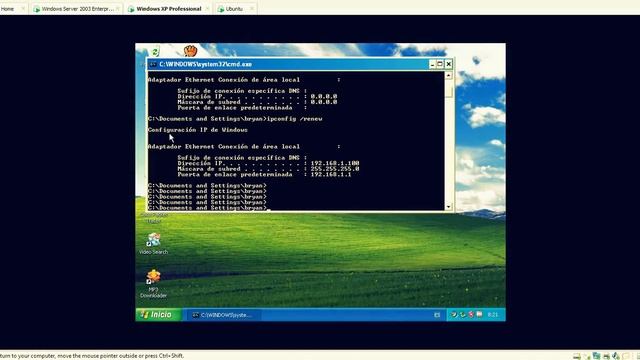This screenshot has width=640, height=360.
Task: Click the VMware printer status icon
Action: click(606, 356)
